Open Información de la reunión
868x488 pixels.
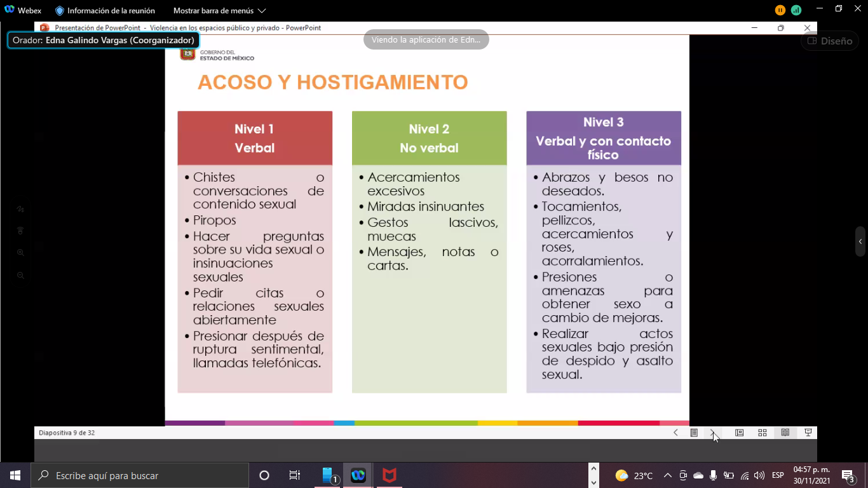105,11
